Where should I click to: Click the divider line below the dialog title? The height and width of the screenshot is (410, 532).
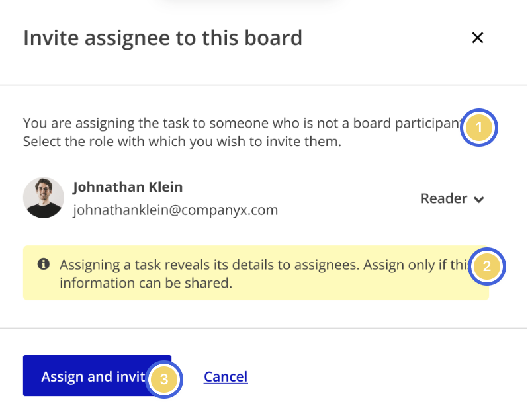coord(263,85)
